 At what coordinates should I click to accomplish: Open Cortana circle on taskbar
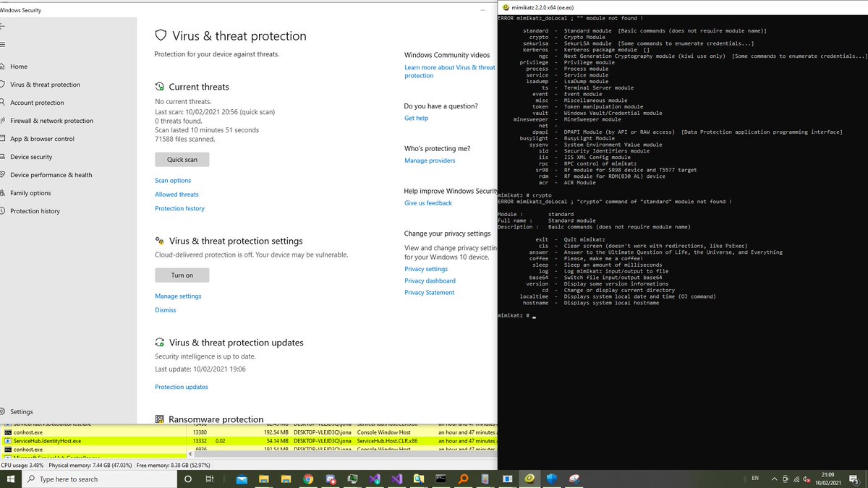[x=188, y=479]
